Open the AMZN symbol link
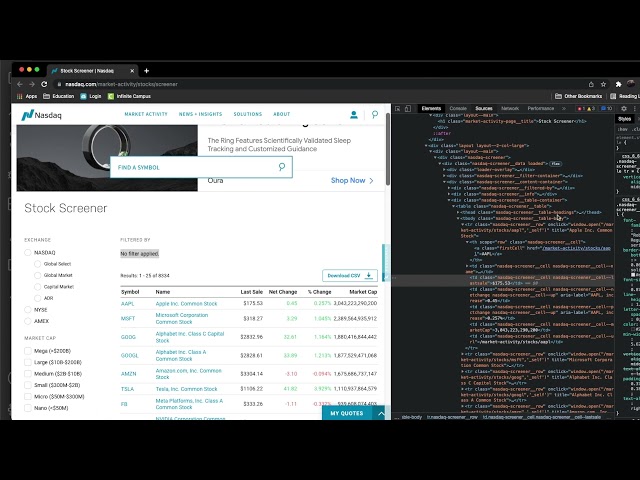Screen dimensions: 640x480 tap(129, 374)
